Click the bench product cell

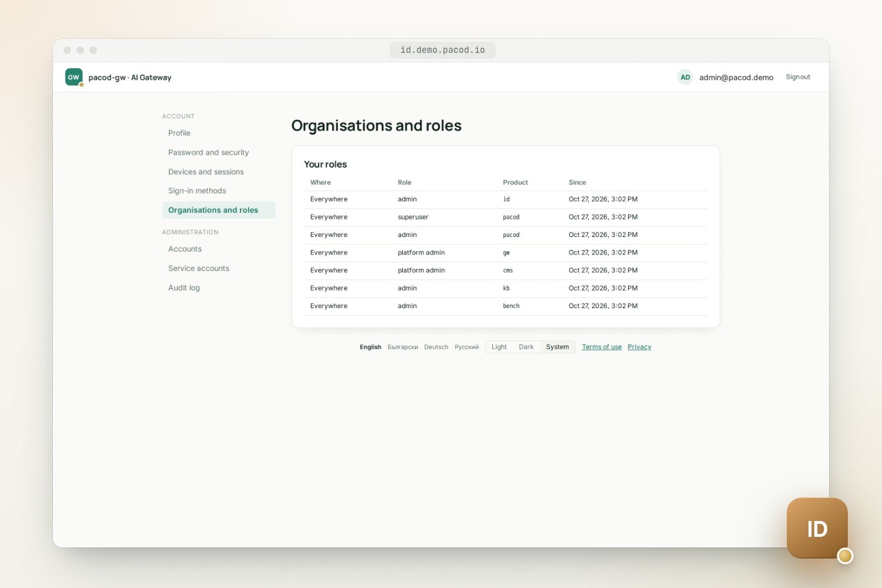[511, 306]
